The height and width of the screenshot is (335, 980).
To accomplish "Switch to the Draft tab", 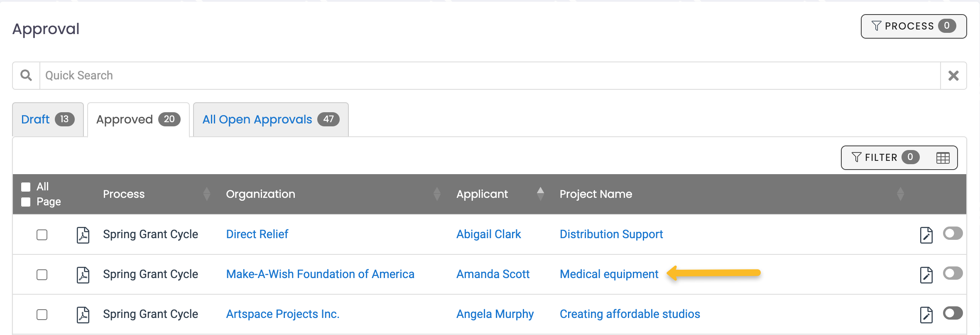I will pyautogui.click(x=48, y=120).
